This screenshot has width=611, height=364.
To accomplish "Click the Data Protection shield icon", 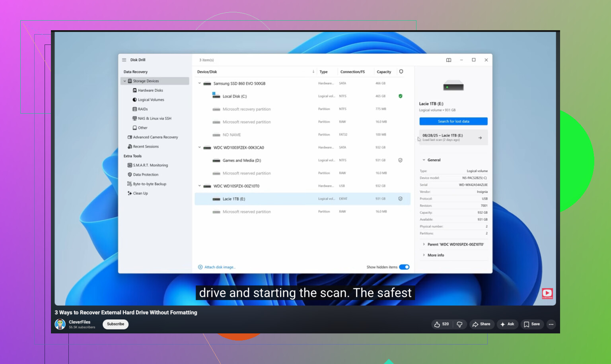I will pos(130,175).
